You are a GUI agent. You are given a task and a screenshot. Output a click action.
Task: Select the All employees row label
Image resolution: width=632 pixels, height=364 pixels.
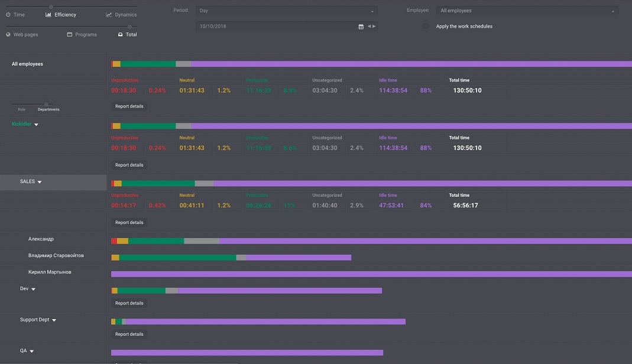coord(27,64)
